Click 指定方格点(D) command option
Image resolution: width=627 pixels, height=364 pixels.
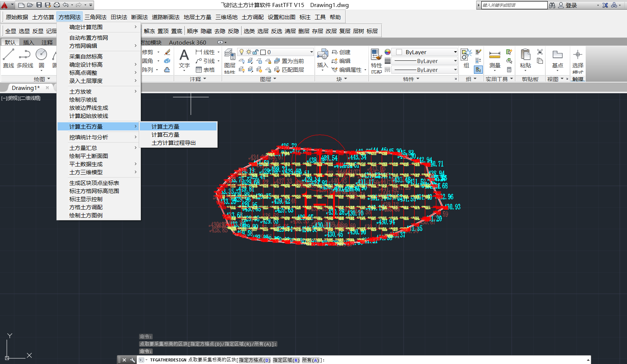pos(254,360)
